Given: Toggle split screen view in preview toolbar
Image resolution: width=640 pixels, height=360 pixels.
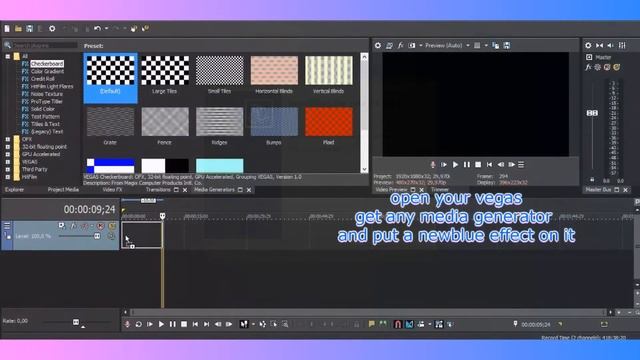Looking at the screenshot, I should [412, 45].
